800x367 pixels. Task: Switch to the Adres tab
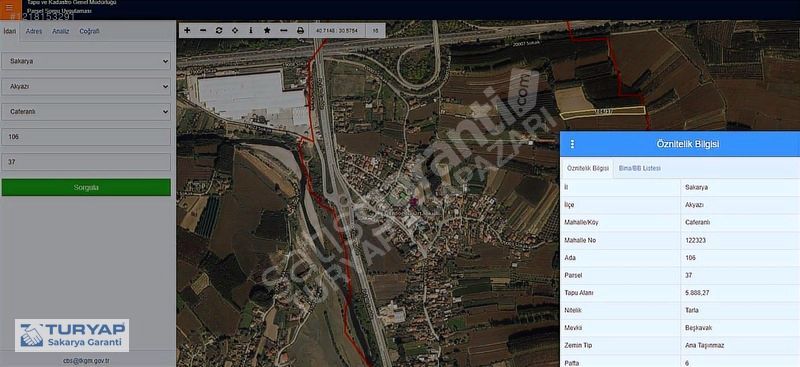pos(34,31)
